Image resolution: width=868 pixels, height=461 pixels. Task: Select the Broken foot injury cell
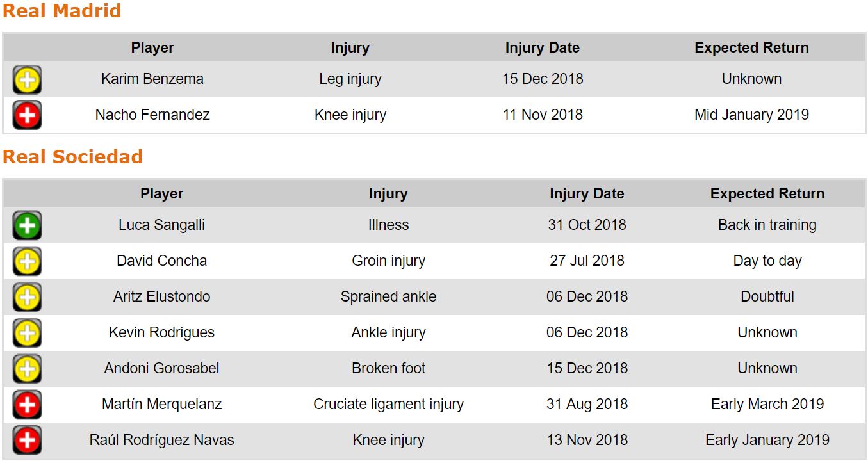[x=388, y=369]
